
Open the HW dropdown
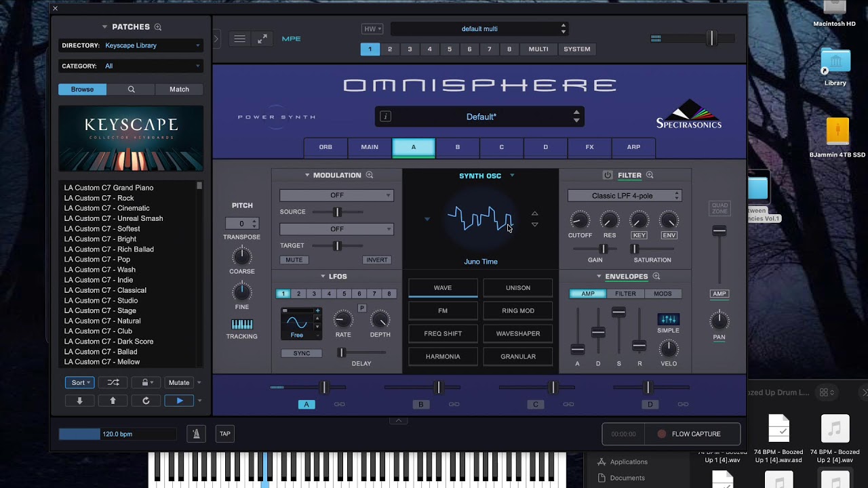click(372, 29)
